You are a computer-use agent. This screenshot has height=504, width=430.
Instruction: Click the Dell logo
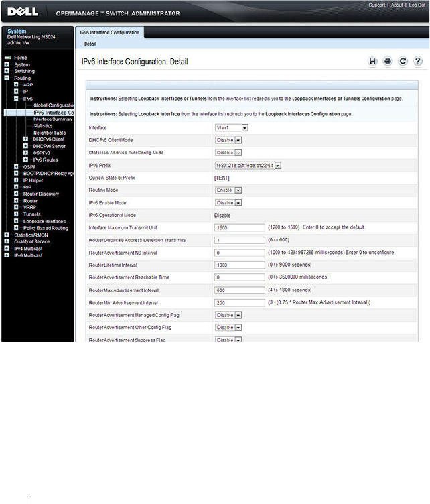pos(23,12)
